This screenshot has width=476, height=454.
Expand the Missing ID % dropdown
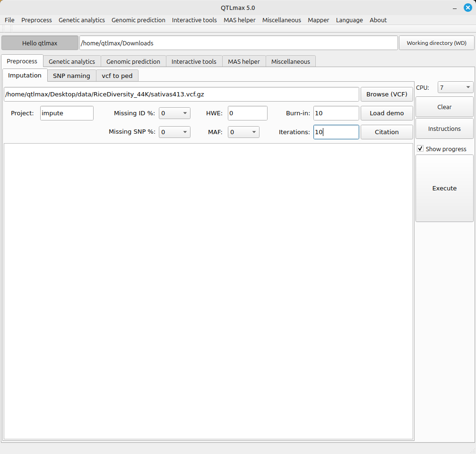click(174, 113)
